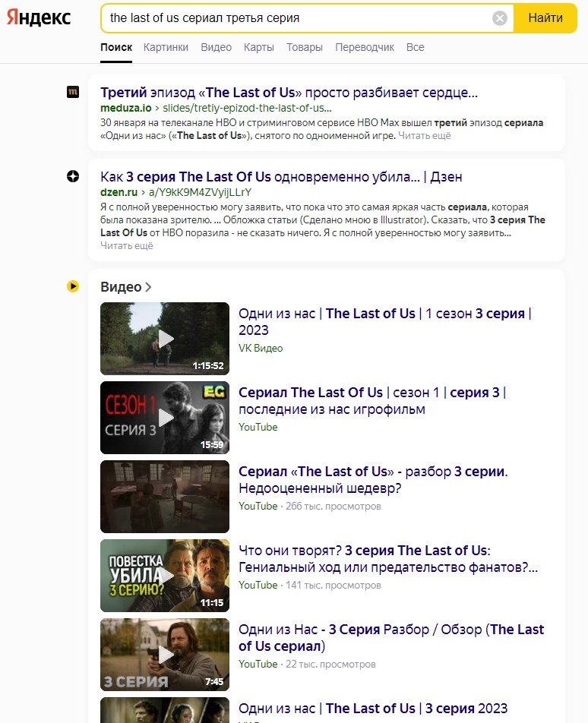Open the last partially visible video thumbnail
Viewport: 588px width, 723px height.
pos(165,710)
